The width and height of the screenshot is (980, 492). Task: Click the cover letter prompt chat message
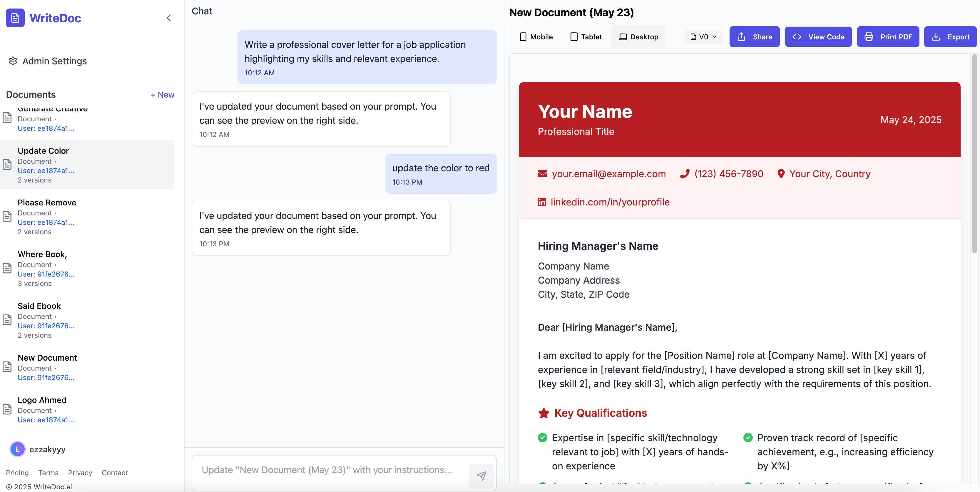[367, 57]
